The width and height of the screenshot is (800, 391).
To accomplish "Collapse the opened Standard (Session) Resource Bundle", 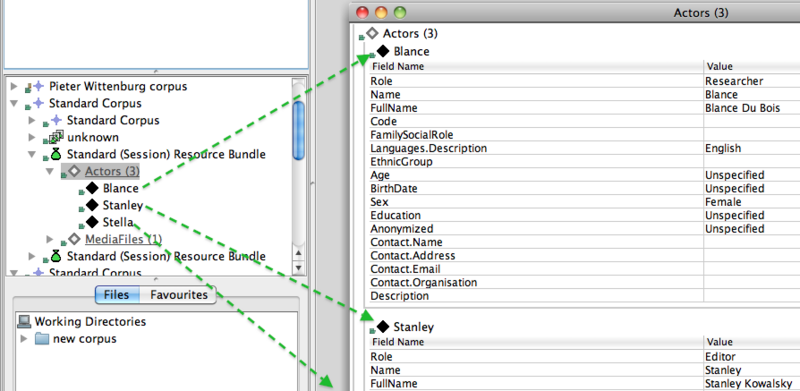I will click(32, 154).
